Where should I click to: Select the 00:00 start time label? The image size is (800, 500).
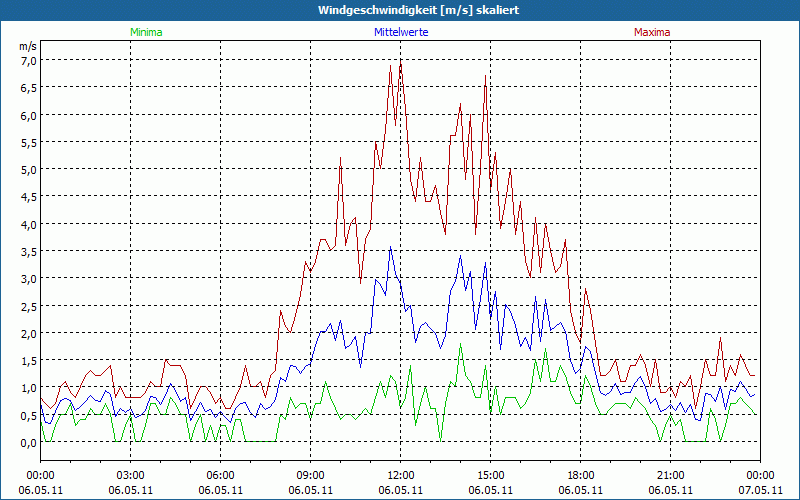pos(40,475)
